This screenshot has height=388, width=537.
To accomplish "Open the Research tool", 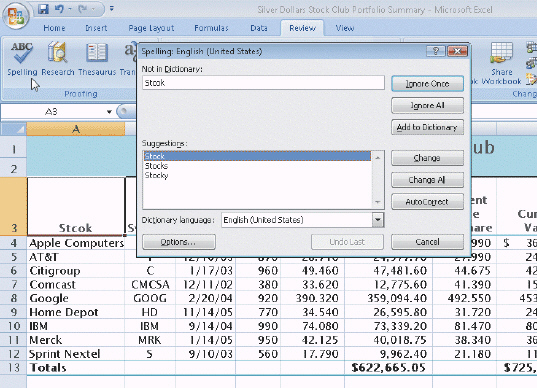I will [x=58, y=58].
